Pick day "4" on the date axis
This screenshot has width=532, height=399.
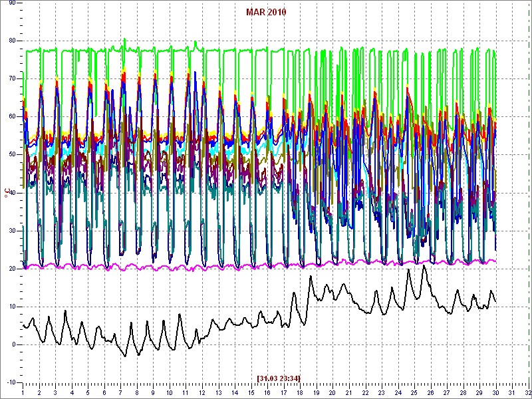coord(72,392)
